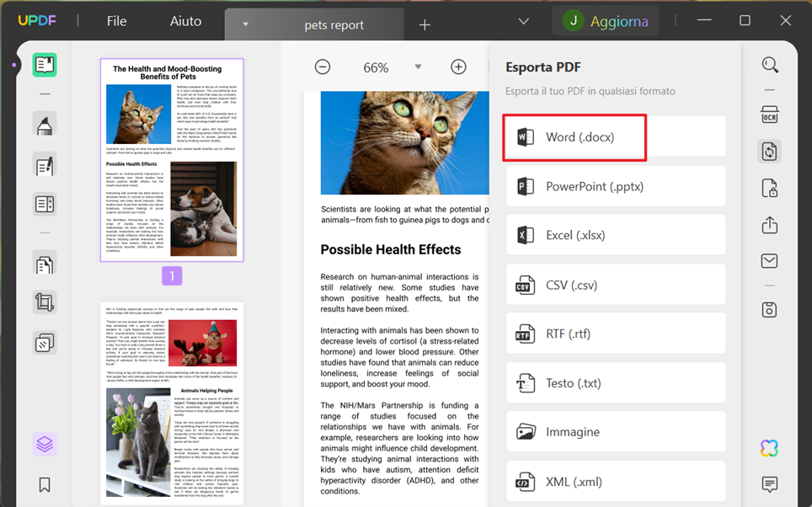Image resolution: width=812 pixels, height=507 pixels.
Task: Open the Aiuto menu
Action: (x=185, y=21)
